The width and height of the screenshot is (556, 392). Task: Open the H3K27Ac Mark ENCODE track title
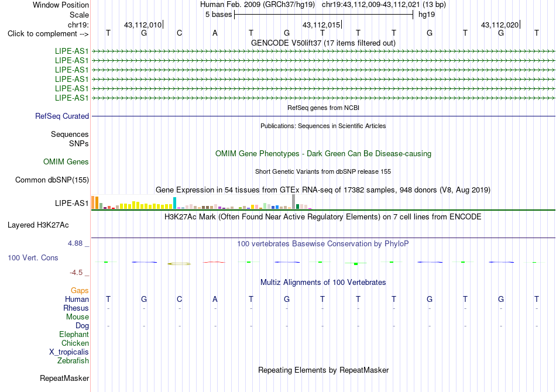pyautogui.click(x=323, y=217)
